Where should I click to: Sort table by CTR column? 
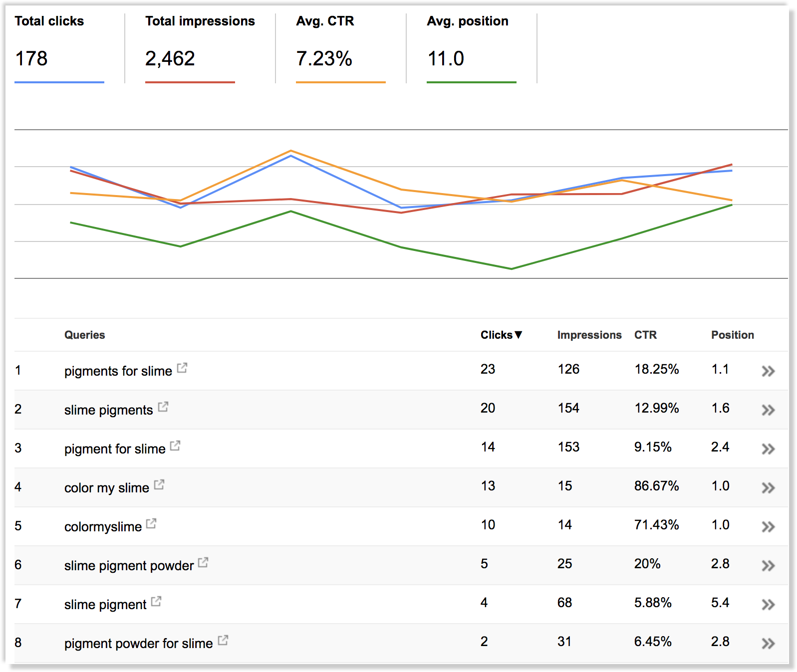pyautogui.click(x=645, y=335)
